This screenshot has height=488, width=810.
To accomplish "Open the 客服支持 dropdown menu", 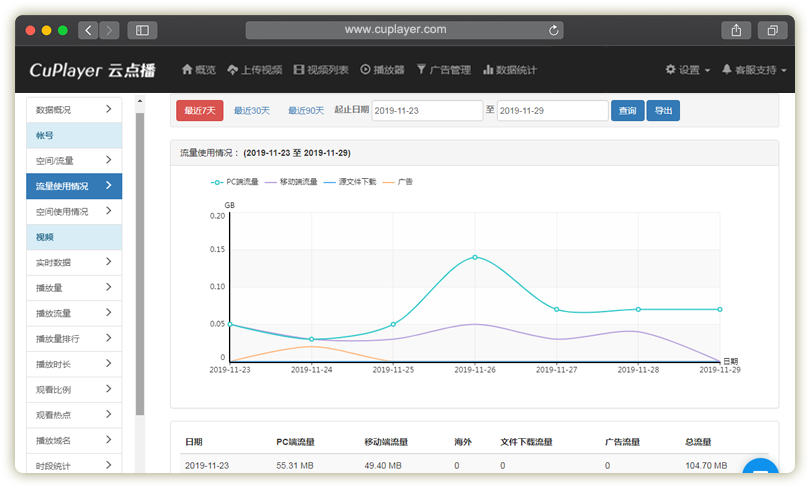I will [754, 70].
